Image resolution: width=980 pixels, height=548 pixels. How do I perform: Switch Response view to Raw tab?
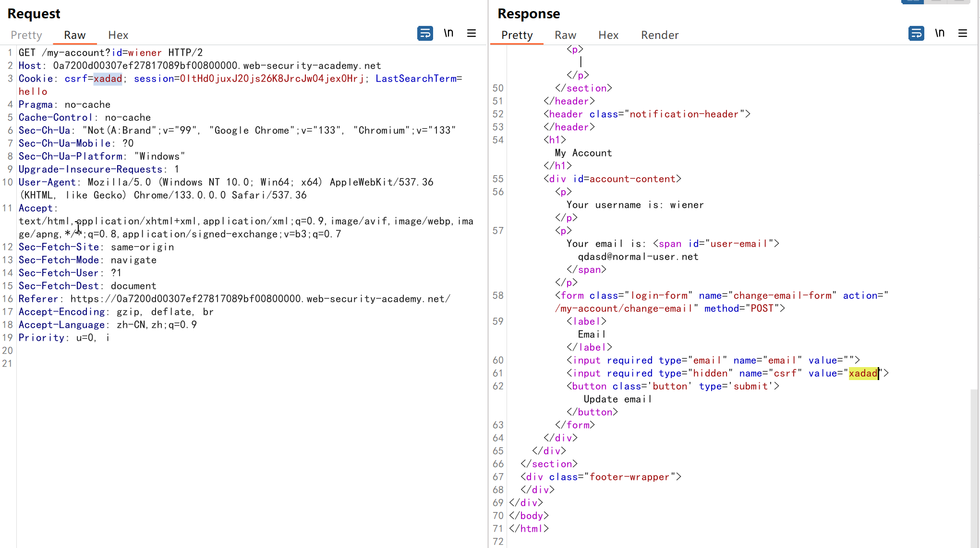point(565,35)
